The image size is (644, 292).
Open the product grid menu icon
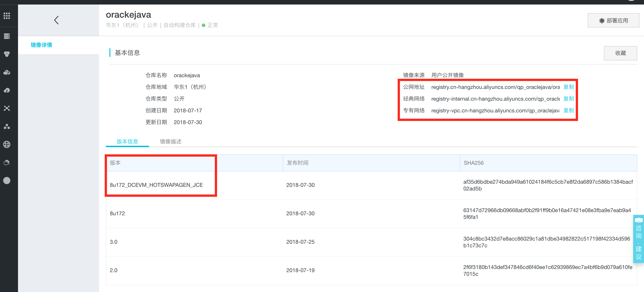[7, 16]
